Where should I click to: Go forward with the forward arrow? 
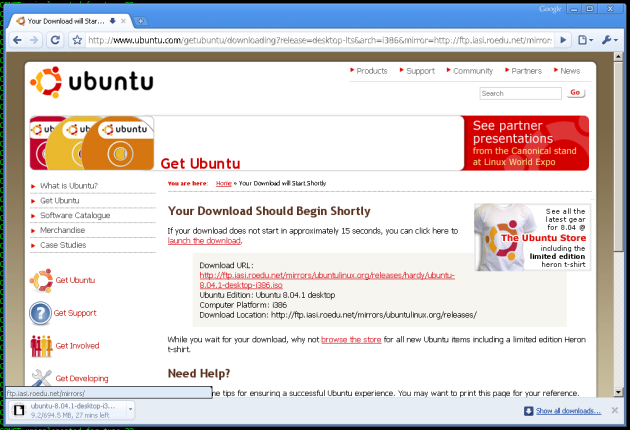[x=34, y=40]
